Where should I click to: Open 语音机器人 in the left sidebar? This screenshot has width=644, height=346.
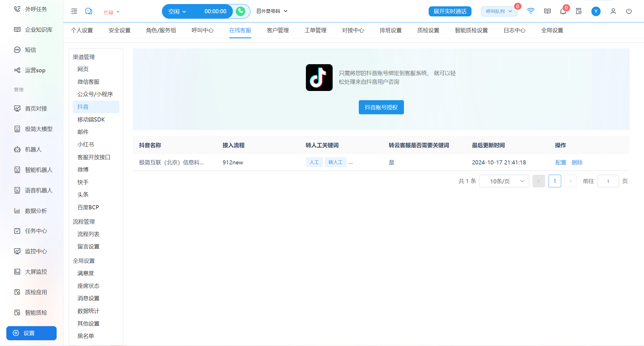click(x=33, y=190)
